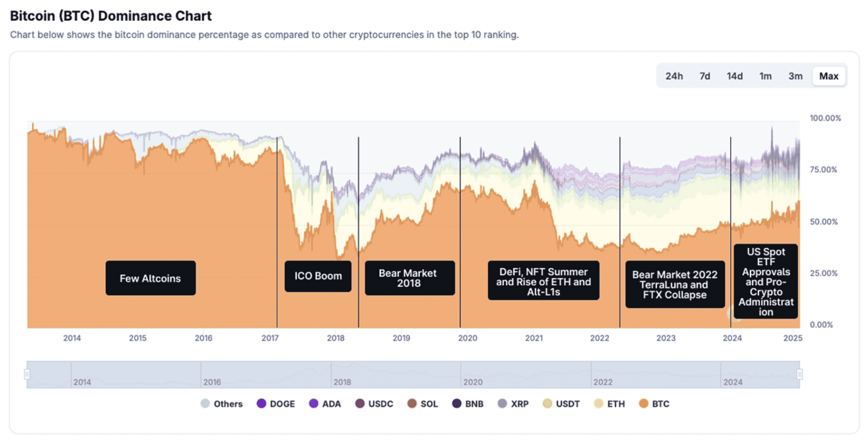
Task: Click the 24h time range button
Action: click(675, 76)
